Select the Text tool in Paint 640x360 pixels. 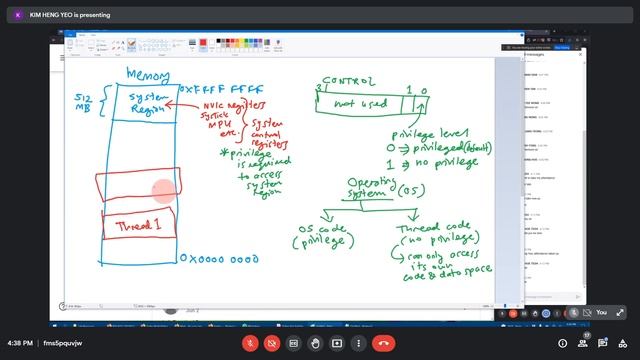(123, 42)
